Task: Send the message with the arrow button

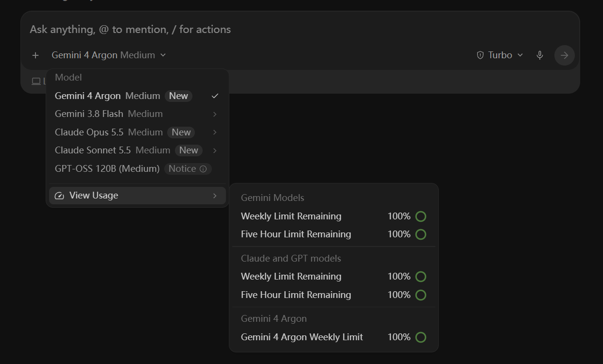Action: [x=565, y=55]
